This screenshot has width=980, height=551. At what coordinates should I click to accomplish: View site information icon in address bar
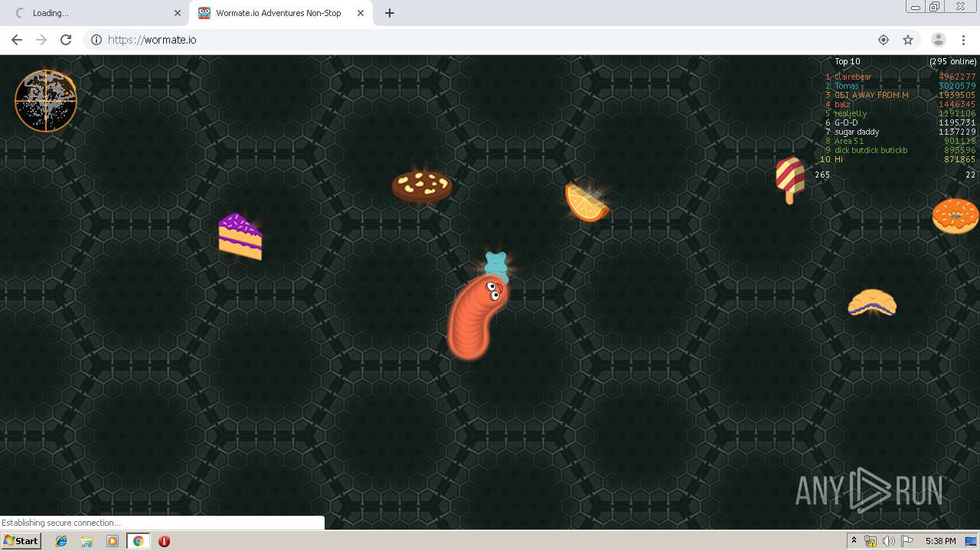(96, 40)
